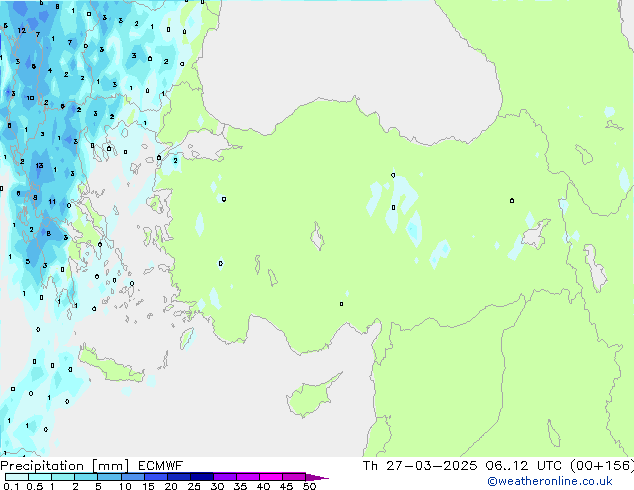Click the 11 mm precipitation value marker
Screen dimensions: 634x490
point(52,201)
